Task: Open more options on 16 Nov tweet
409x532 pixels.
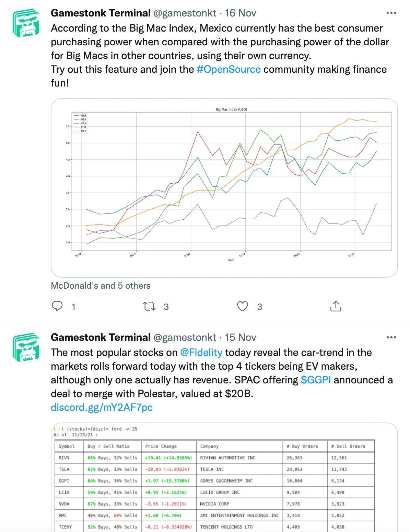Action: point(391,13)
